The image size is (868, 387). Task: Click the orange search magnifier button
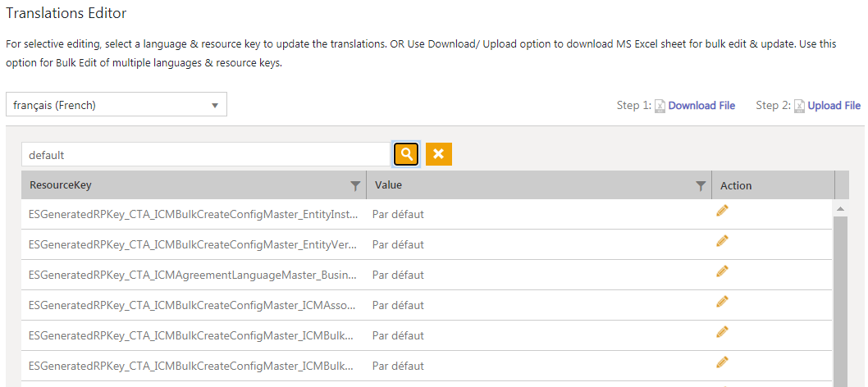[406, 154]
